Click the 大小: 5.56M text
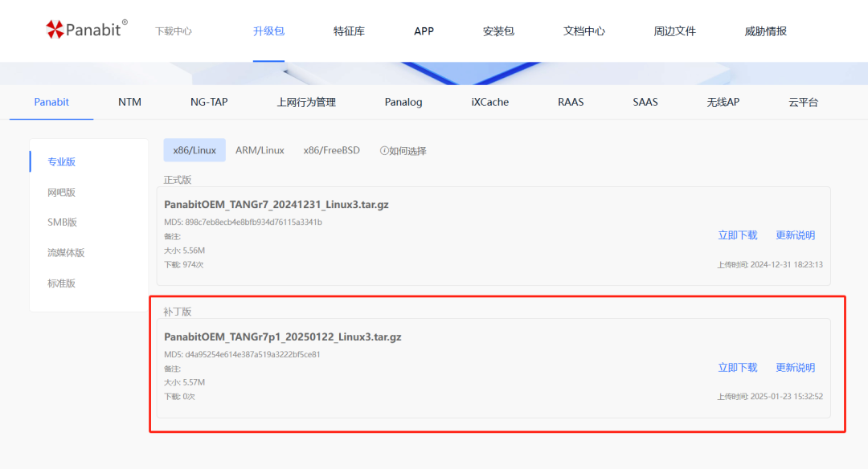The image size is (868, 469). 184,250
